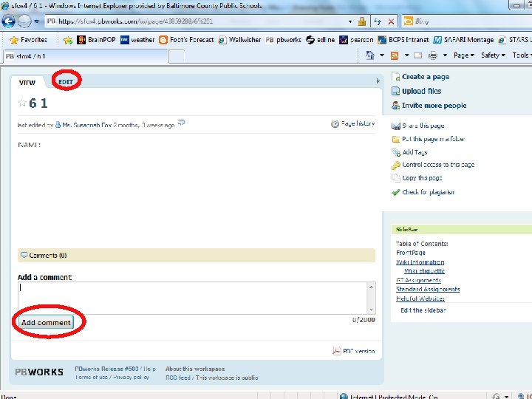Image resolution: width=532 pixels, height=399 pixels.
Task: Open Foot's Forecast favorite
Action: coord(187,40)
